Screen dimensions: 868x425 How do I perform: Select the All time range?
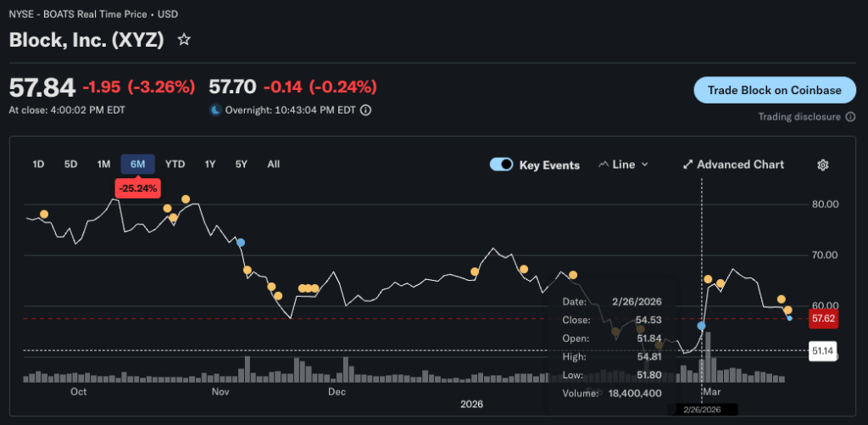point(273,164)
